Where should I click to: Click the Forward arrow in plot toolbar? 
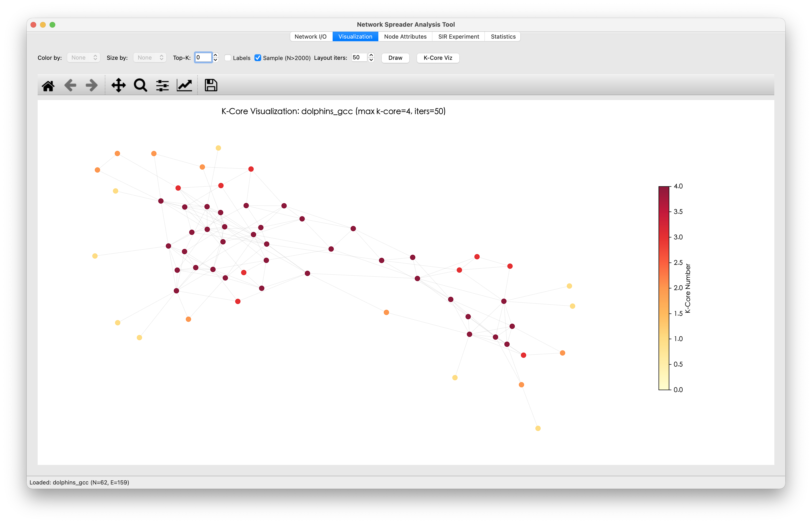click(91, 86)
